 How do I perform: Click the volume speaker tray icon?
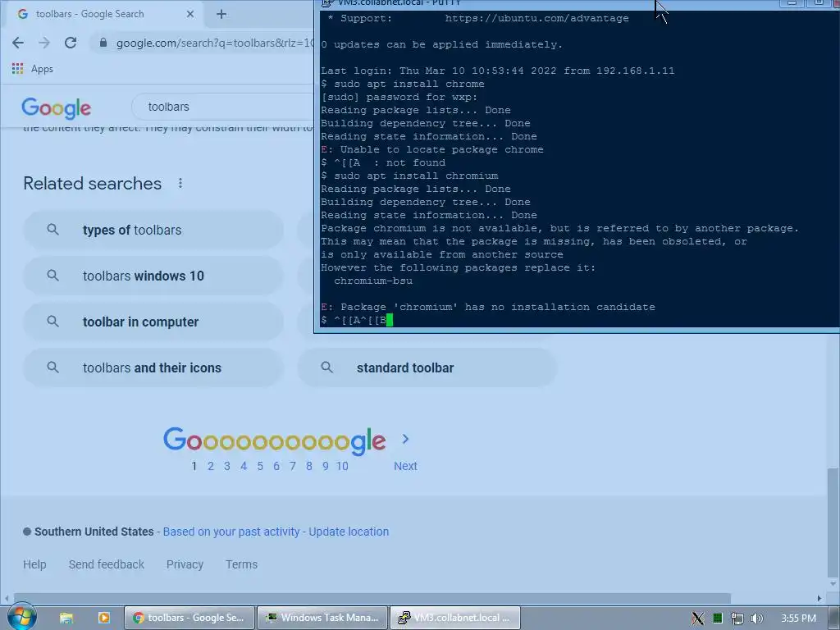click(756, 619)
